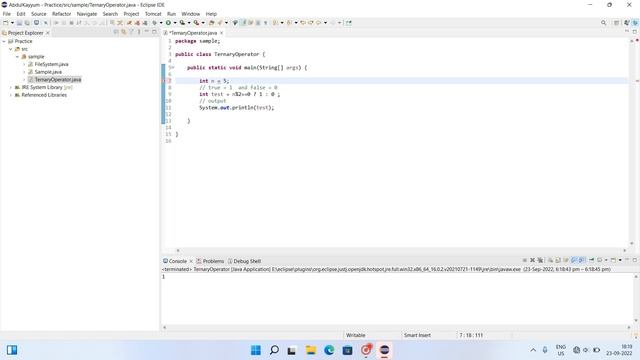This screenshot has width=640, height=360.
Task: Open the Tomcat menu
Action: (x=153, y=14)
